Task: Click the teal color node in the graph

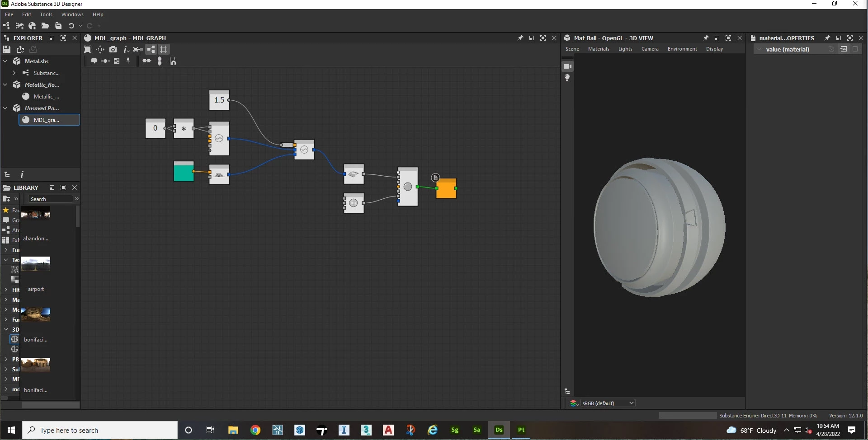Action: (184, 171)
